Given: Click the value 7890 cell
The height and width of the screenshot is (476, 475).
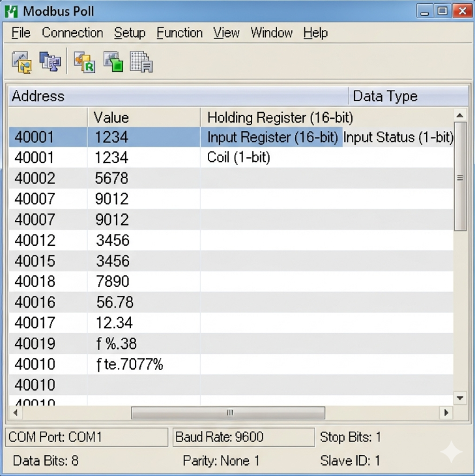Looking at the screenshot, I should click(144, 282).
